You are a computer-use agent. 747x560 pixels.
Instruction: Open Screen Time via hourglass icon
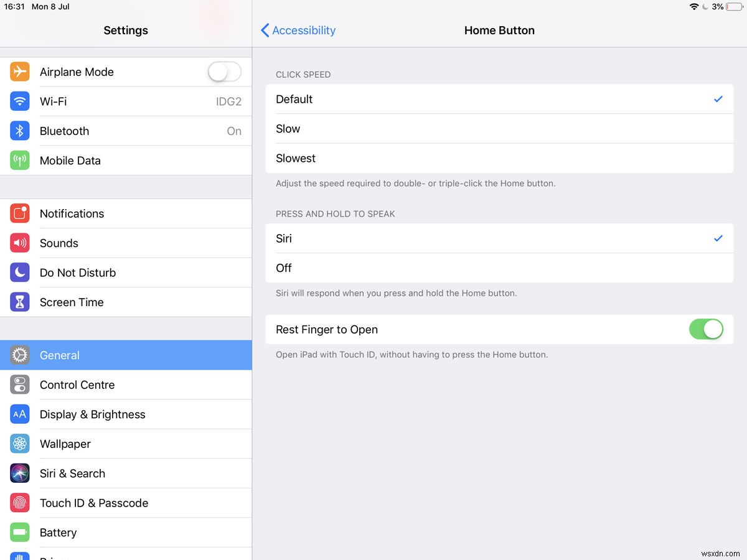pyautogui.click(x=19, y=302)
